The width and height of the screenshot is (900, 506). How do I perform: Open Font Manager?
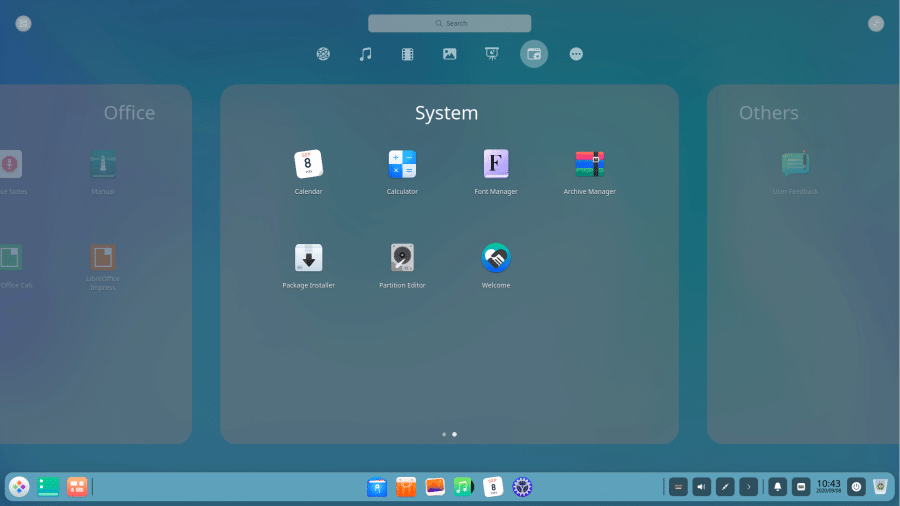point(496,164)
